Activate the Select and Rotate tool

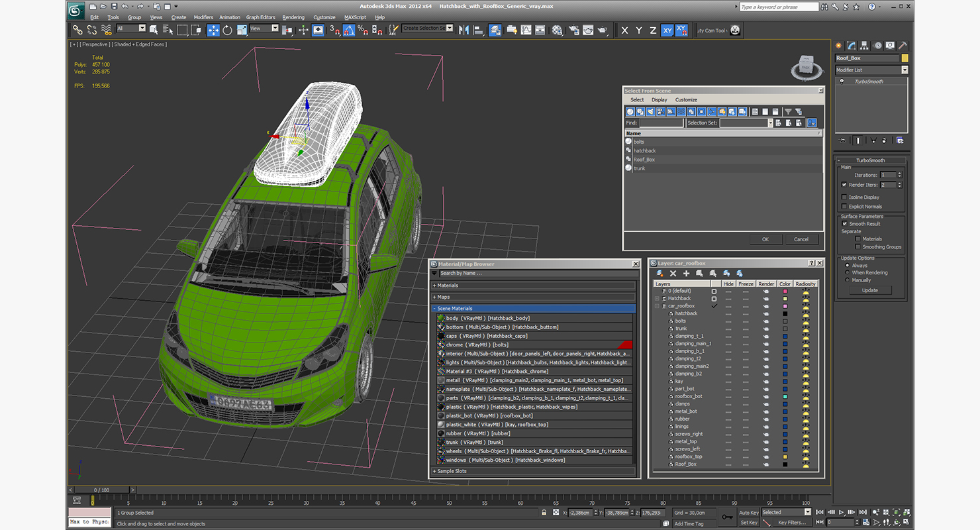tap(227, 30)
